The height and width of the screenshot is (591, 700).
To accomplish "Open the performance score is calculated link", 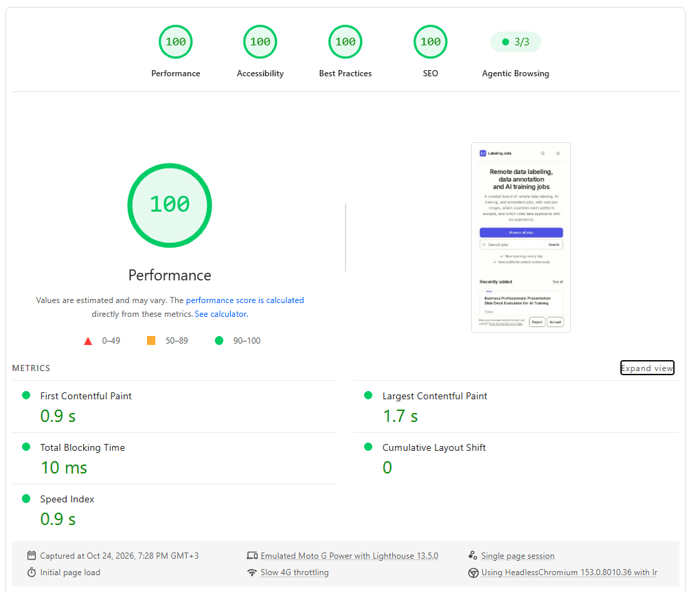I will pos(245,300).
